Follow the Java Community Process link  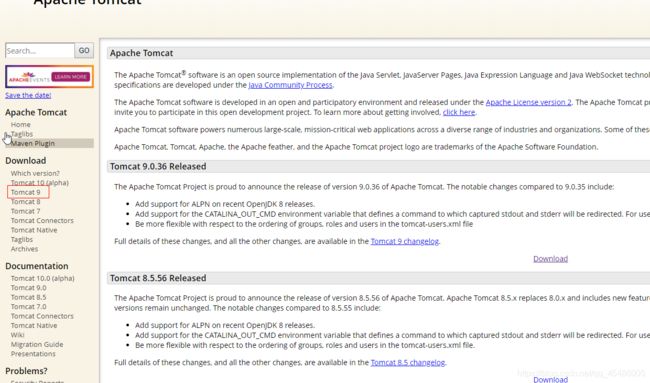(x=290, y=85)
